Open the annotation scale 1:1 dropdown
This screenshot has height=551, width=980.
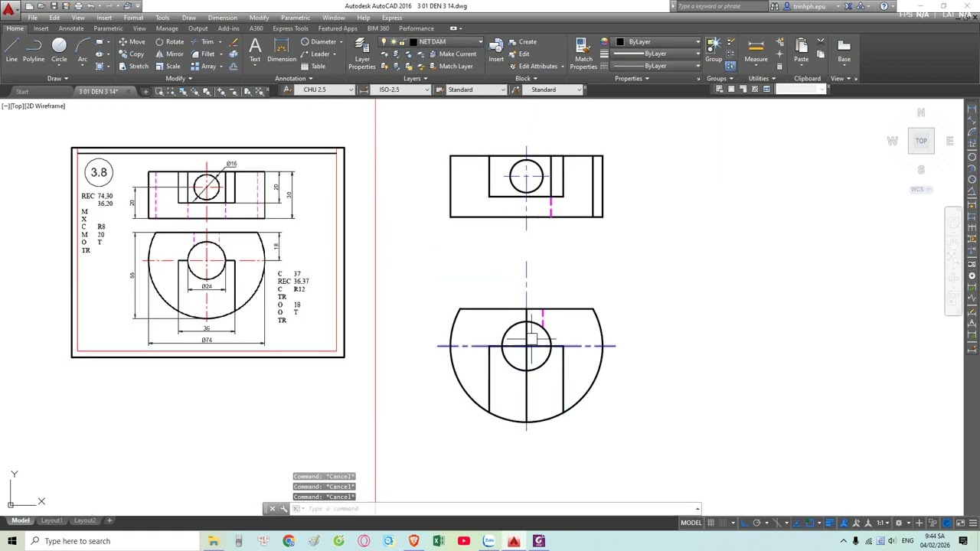point(883,523)
